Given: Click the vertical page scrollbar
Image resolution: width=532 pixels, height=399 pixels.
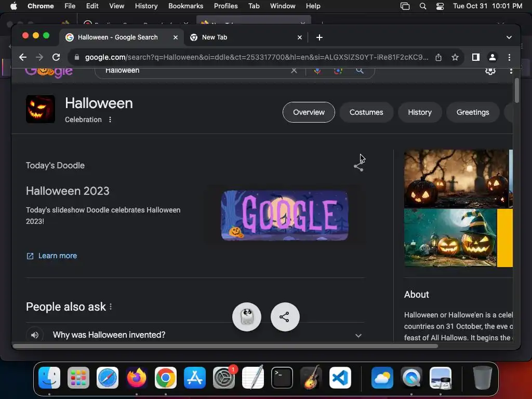Looking at the screenshot, I should pos(517,90).
